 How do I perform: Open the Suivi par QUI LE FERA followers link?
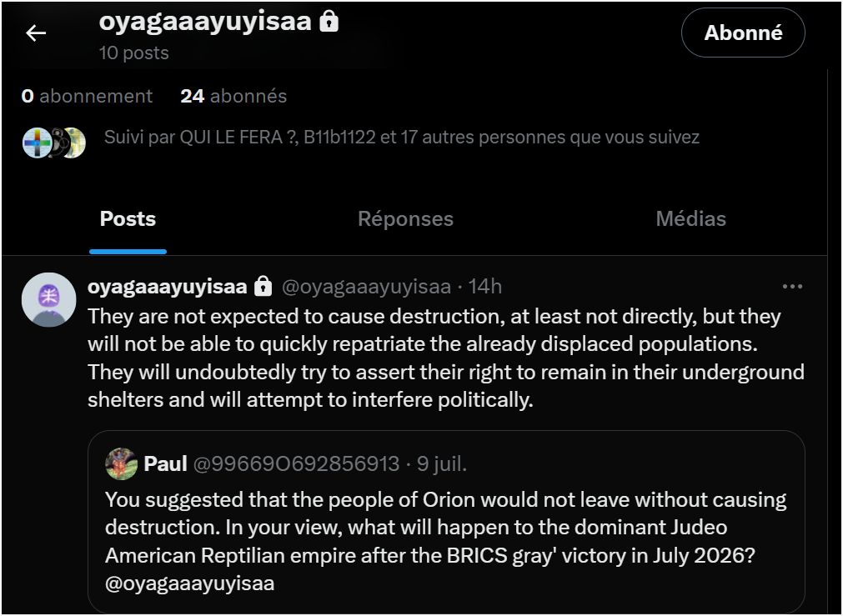[402, 138]
